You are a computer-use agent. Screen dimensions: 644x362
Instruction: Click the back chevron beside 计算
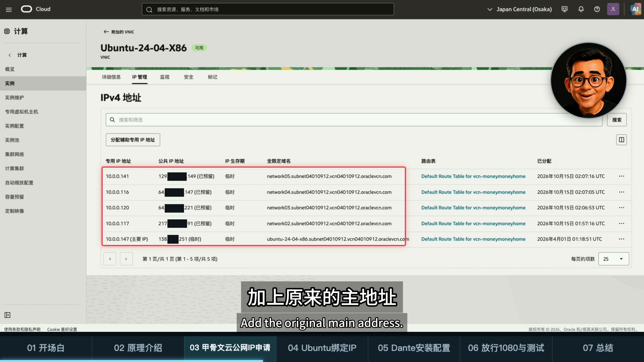click(x=10, y=55)
